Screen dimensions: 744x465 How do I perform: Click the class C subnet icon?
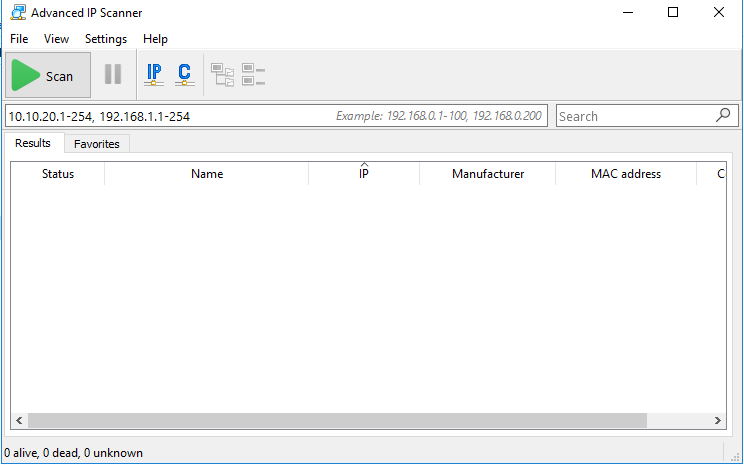pos(185,75)
